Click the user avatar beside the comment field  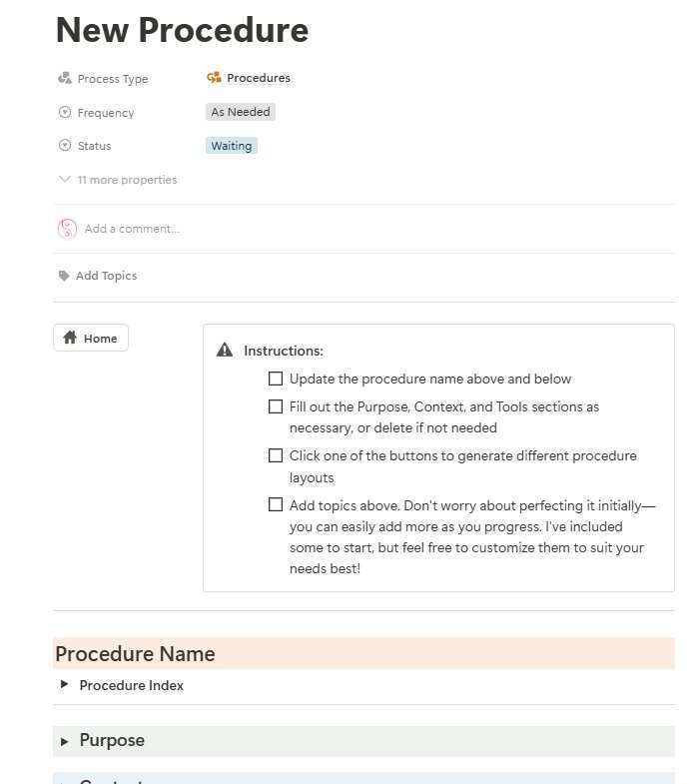tap(67, 229)
